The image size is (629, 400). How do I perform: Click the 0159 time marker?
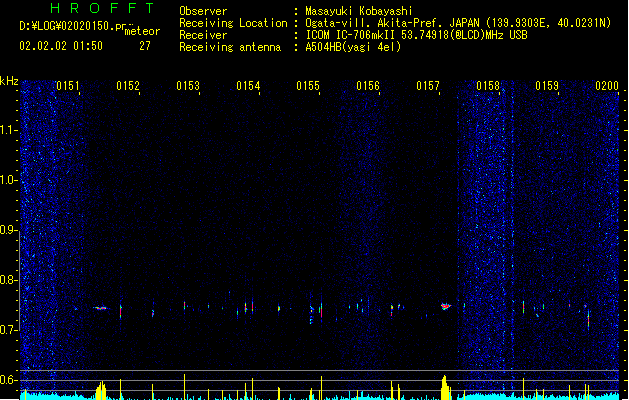tap(547, 86)
